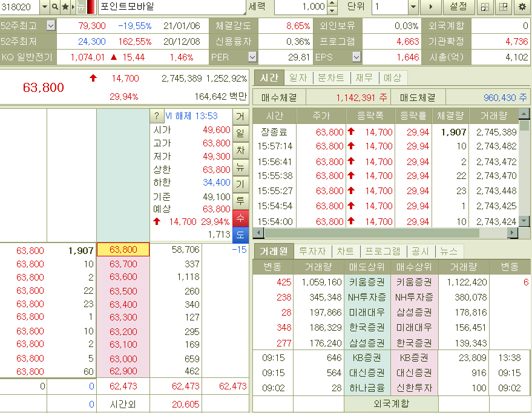The width and height of the screenshot is (532, 413).
Task: Click the small right-arrow next to the star
Action: pyautogui.click(x=73, y=7)
